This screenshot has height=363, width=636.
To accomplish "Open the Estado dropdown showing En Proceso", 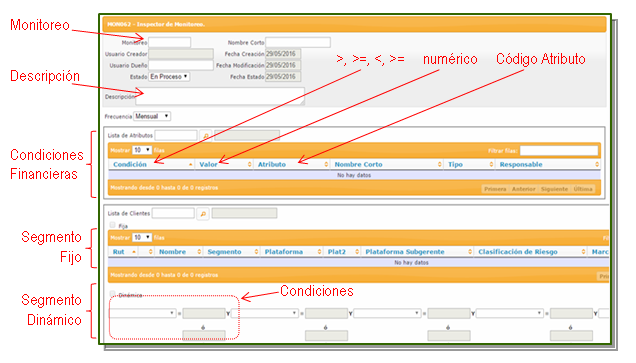I will (169, 77).
